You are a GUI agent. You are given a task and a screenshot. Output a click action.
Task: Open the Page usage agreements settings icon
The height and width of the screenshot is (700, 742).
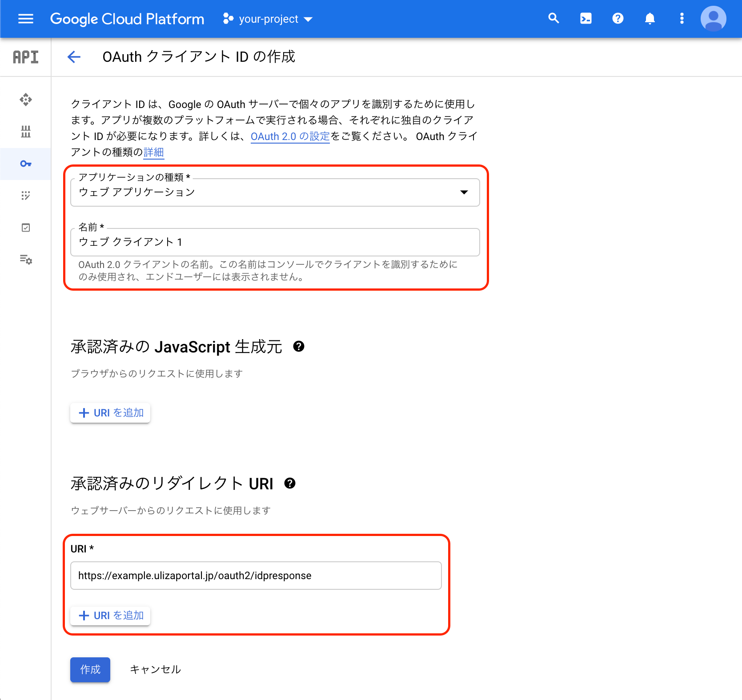point(26,260)
